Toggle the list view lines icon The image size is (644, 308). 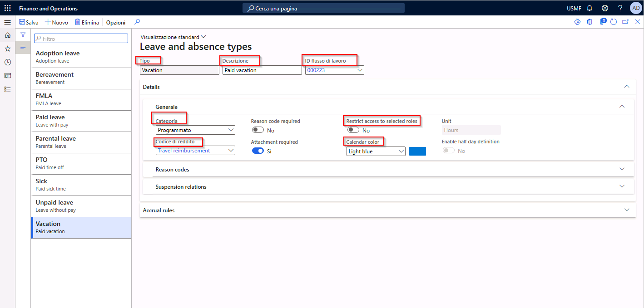click(x=23, y=47)
